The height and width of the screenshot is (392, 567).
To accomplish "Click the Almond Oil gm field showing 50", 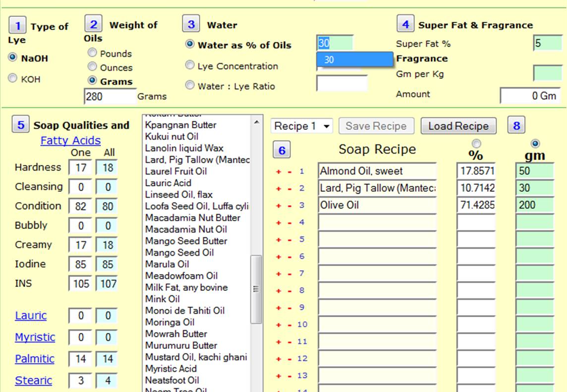I will [x=535, y=171].
